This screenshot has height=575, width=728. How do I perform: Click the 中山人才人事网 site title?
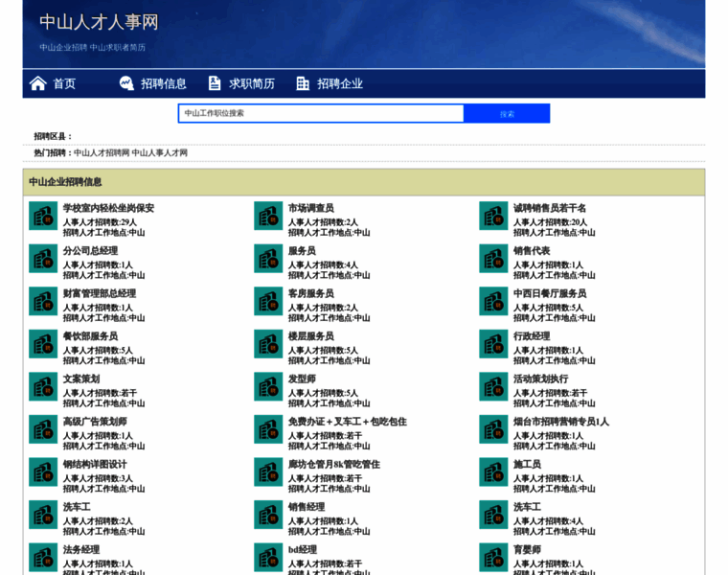coord(99,22)
